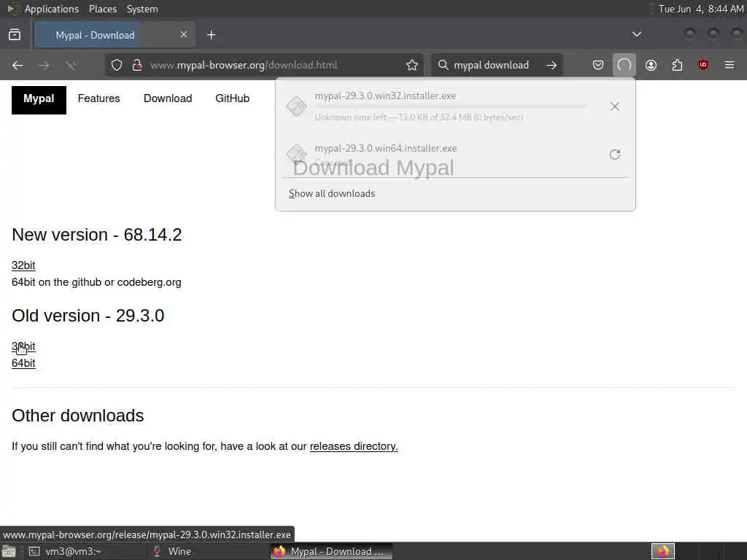The width and height of the screenshot is (747, 560).
Task: Click the forward navigation arrow
Action: click(44, 65)
